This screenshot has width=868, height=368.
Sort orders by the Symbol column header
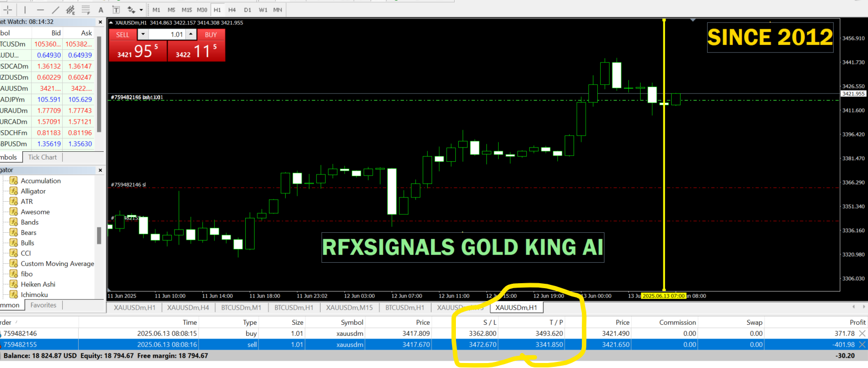click(x=352, y=322)
